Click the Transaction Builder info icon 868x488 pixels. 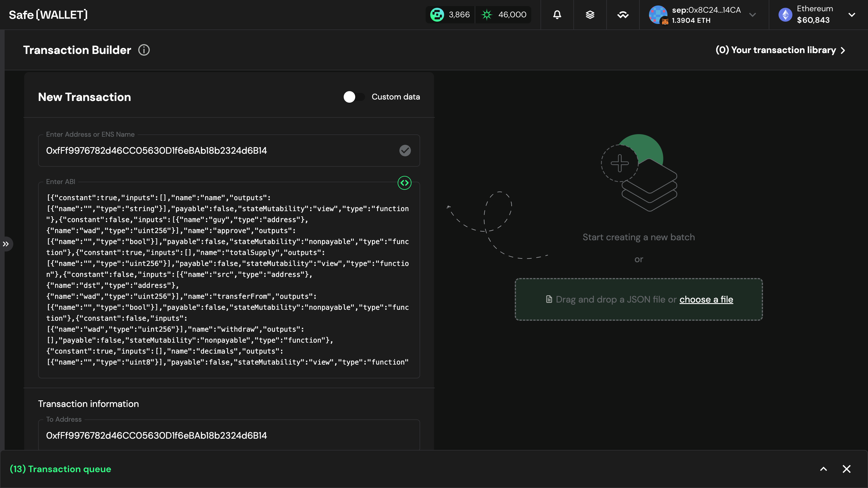click(144, 50)
